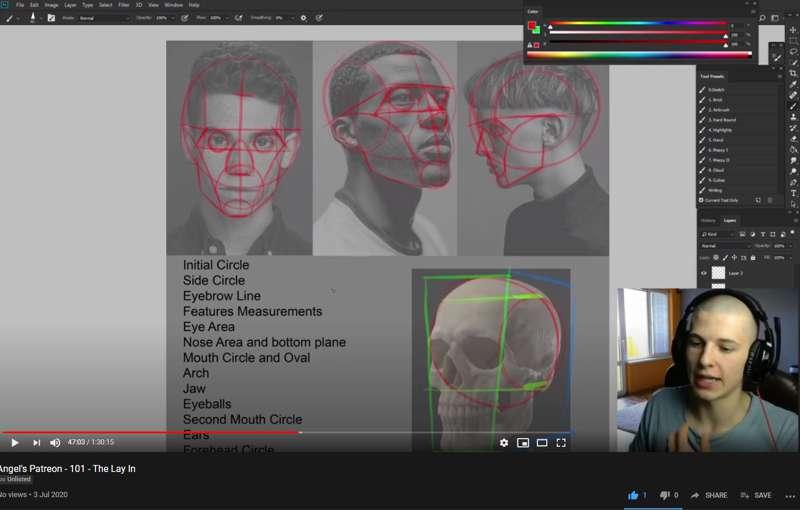Image resolution: width=800 pixels, height=510 pixels.
Task: Click SHARE below the video
Action: click(x=710, y=495)
